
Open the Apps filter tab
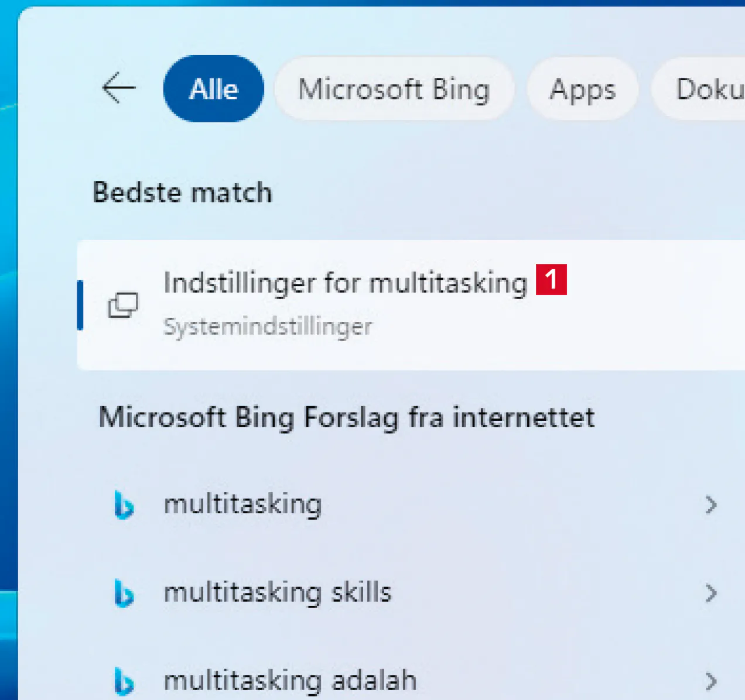click(x=582, y=89)
